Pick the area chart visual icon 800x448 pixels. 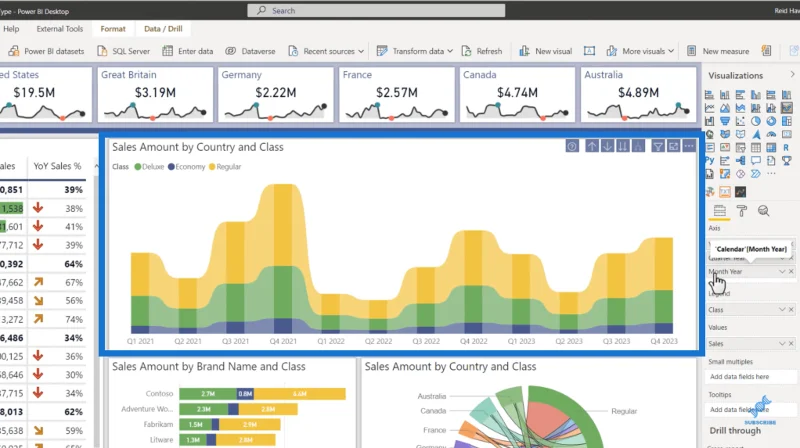(x=724, y=108)
